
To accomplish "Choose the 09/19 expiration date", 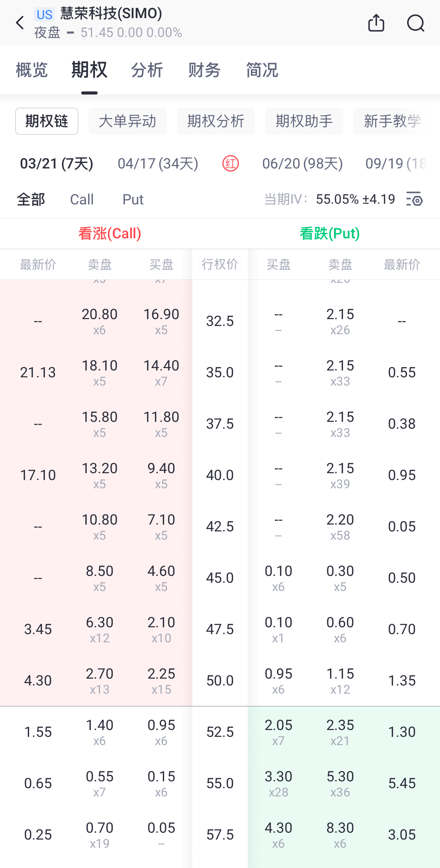I will click(396, 163).
